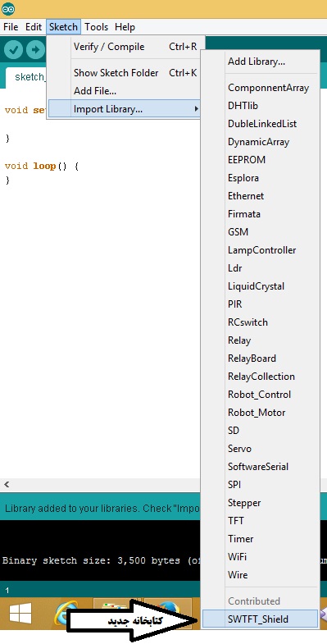Import the Ldr library
This screenshot has height=644, width=327.
tap(260, 268)
